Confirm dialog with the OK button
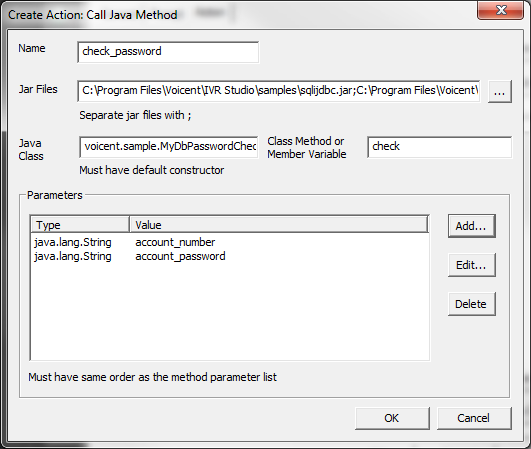The image size is (531, 449). click(392, 418)
